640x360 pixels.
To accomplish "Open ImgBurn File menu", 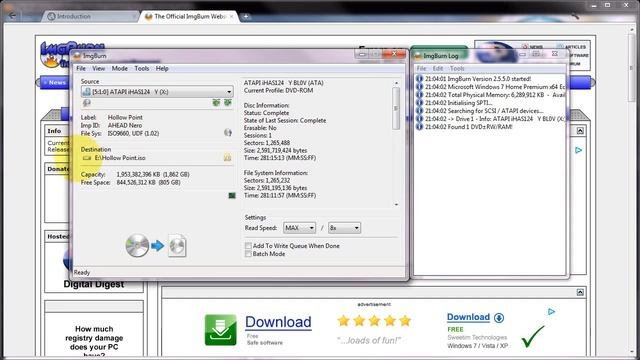I will pyautogui.click(x=81, y=68).
